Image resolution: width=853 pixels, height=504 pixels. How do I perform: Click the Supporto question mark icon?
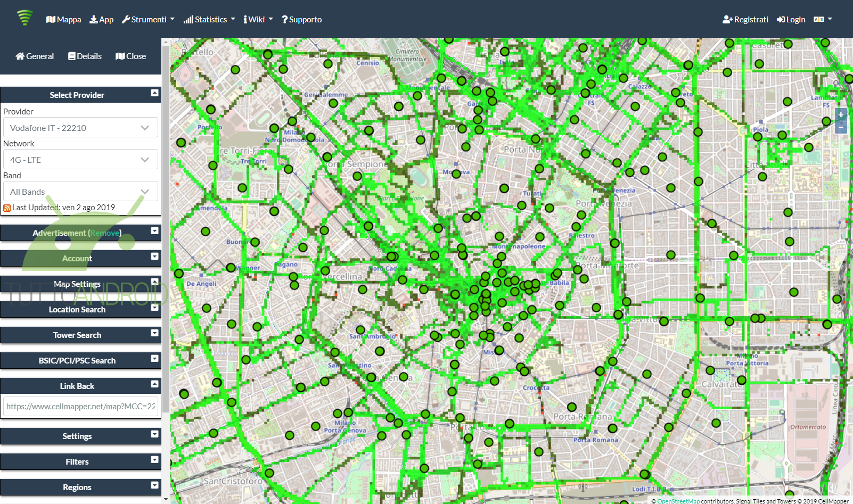click(x=284, y=20)
